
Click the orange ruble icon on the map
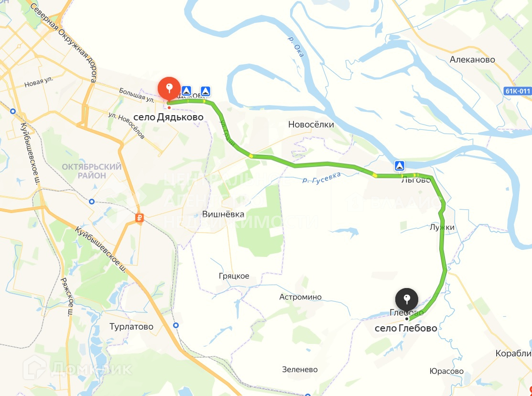coord(140,218)
